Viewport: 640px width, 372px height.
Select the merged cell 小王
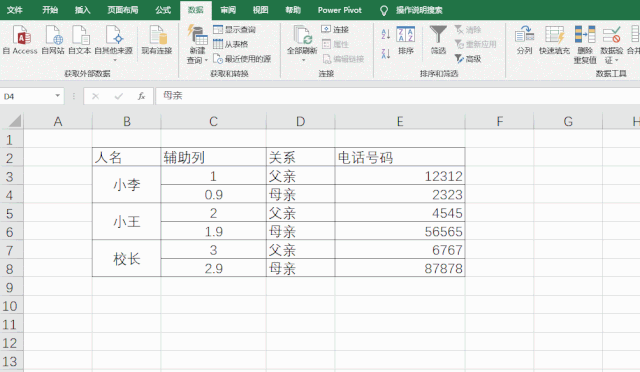pyautogui.click(x=127, y=221)
